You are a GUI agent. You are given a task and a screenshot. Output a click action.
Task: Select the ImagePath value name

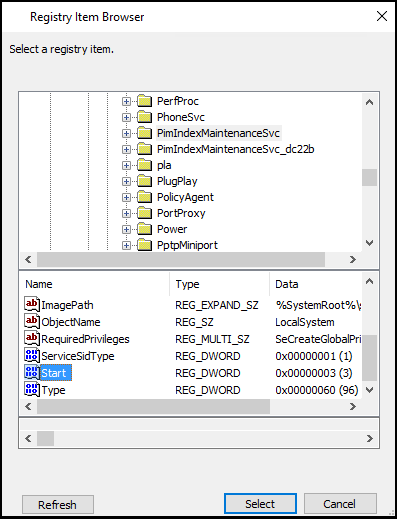coord(67,305)
